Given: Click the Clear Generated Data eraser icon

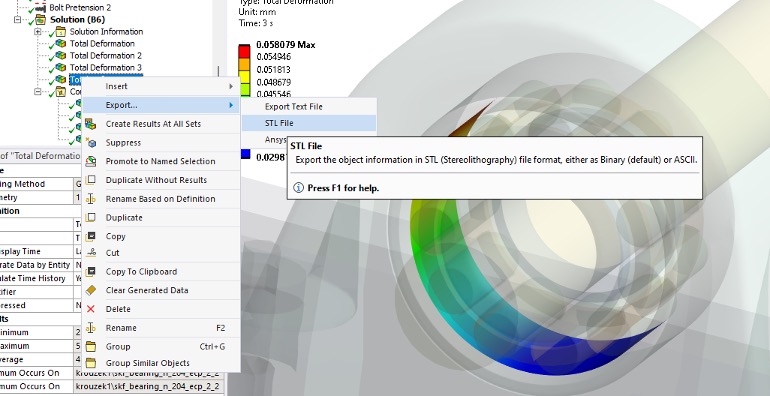Looking at the screenshot, I should click(91, 290).
